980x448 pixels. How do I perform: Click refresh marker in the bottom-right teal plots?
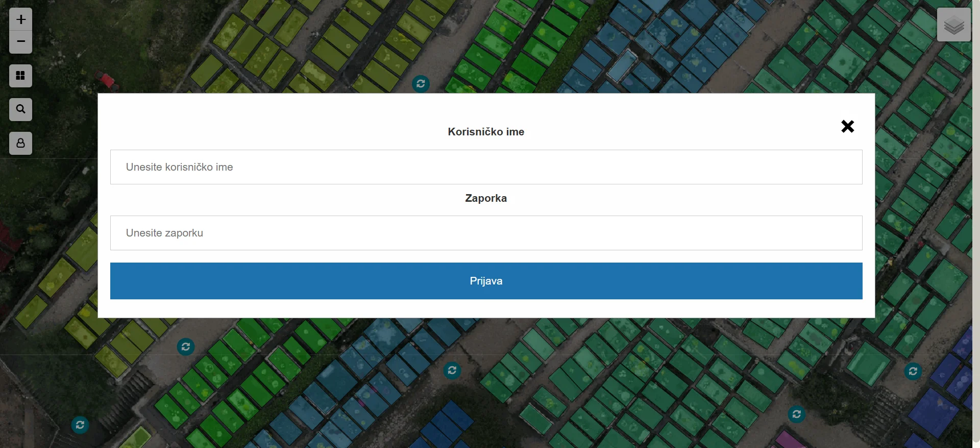click(797, 414)
